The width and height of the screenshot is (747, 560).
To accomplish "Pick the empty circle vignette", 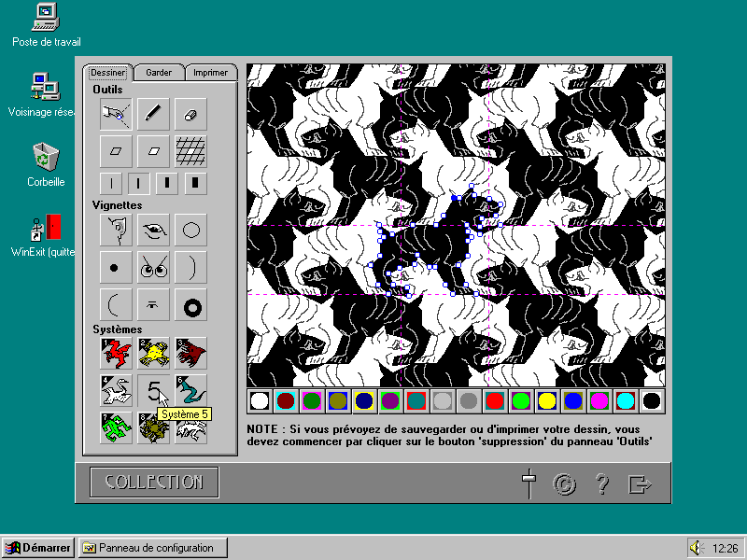I will (190, 230).
